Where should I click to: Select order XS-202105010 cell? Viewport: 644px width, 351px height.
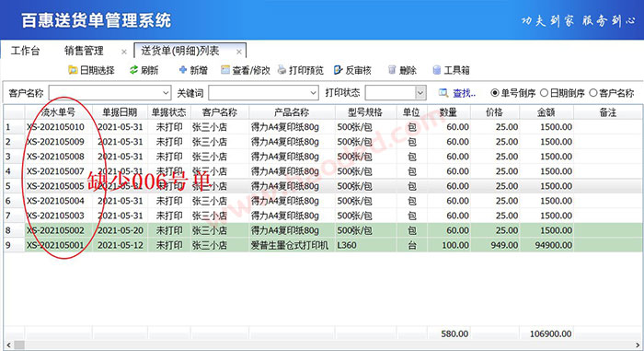(59, 127)
